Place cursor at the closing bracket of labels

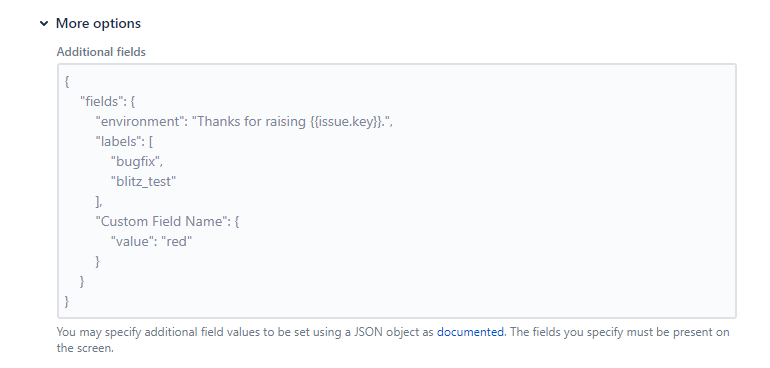coord(98,201)
